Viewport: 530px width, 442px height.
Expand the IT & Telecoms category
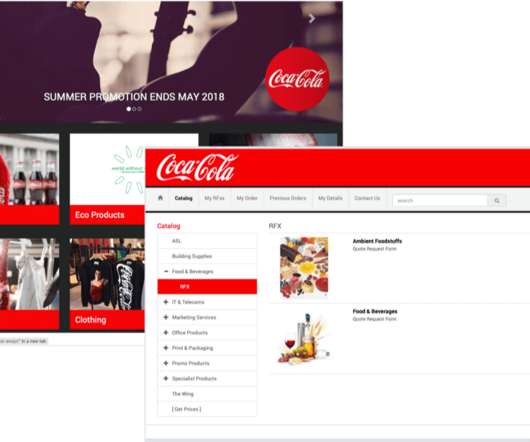[x=166, y=302]
